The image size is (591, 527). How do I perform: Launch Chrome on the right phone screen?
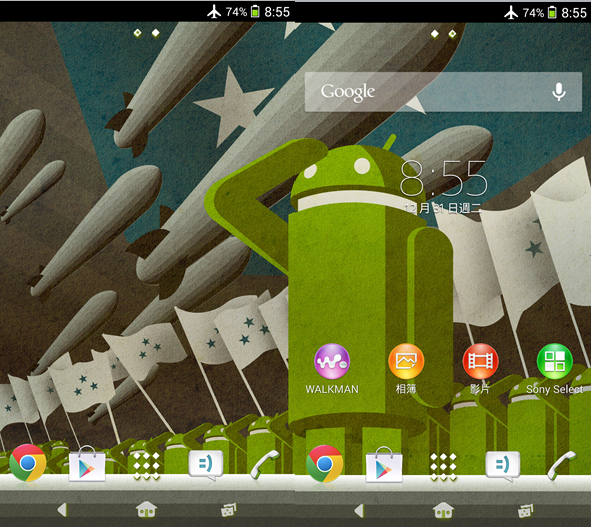click(x=325, y=464)
